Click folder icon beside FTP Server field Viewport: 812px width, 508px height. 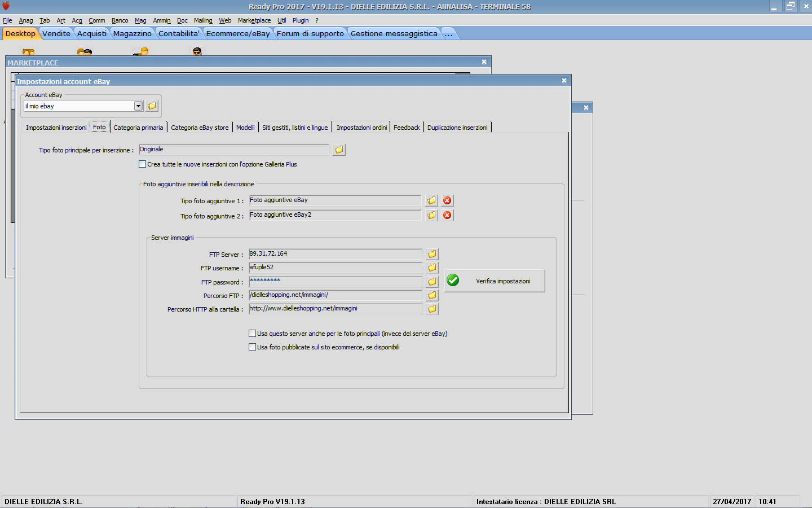(432, 254)
